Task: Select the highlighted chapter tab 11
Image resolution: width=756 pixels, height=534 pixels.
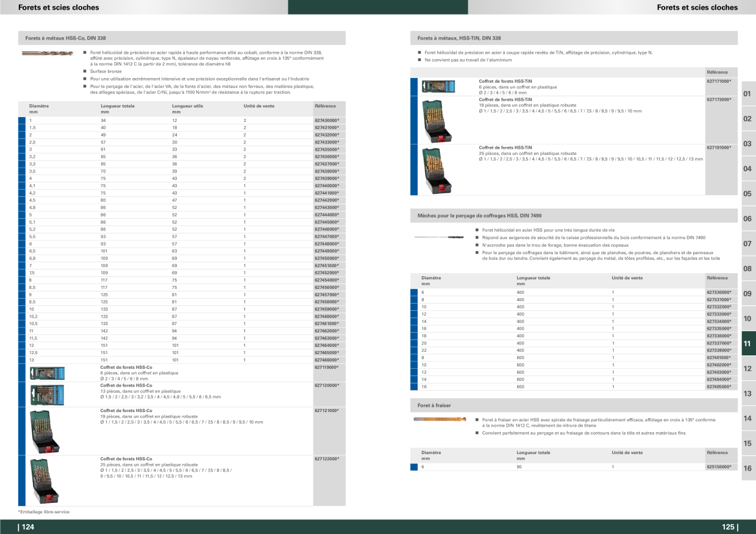Action: (x=748, y=344)
